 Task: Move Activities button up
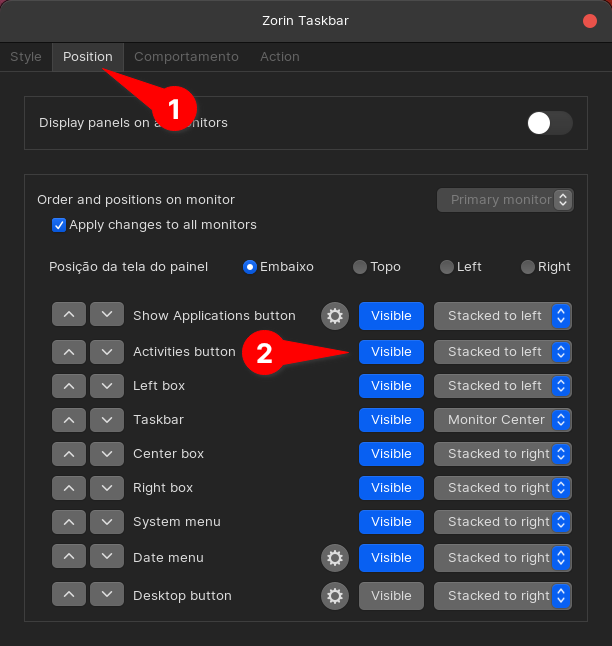[69, 352]
